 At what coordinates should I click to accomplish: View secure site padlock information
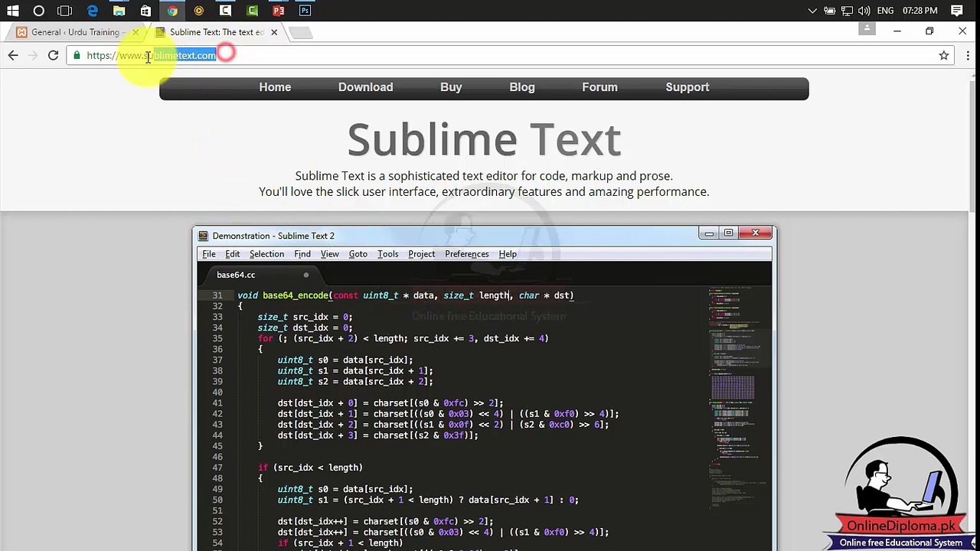tap(77, 55)
